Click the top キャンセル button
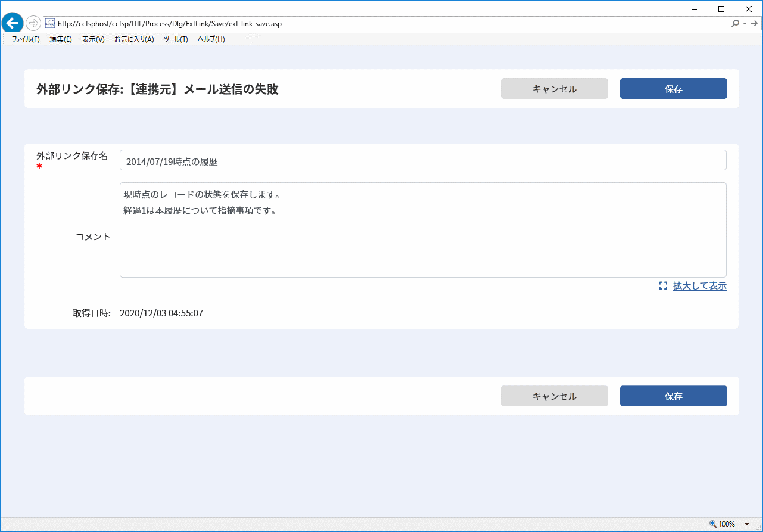763x532 pixels. 555,89
